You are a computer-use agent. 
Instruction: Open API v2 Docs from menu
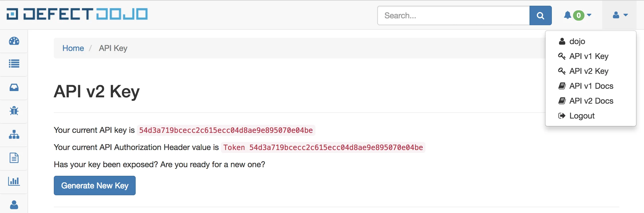tap(591, 101)
